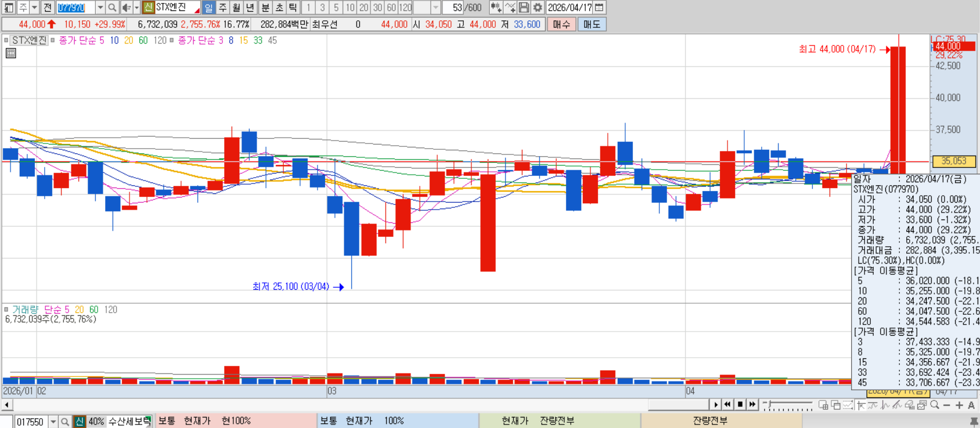Click the bottom stock code field 017550
This screenshot has height=428, width=980.
[x=31, y=422]
